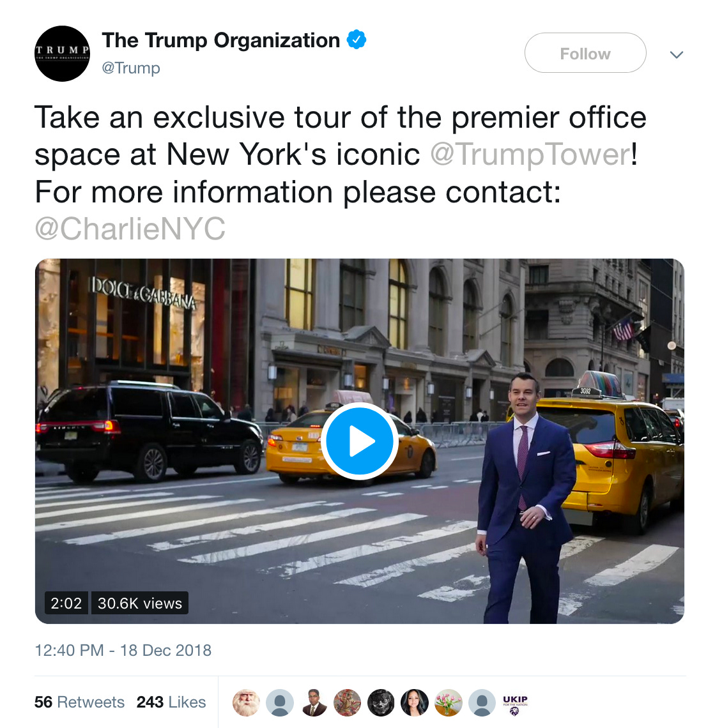The image size is (722, 728).
Task: Click The Trump Organization display name
Action: point(220,40)
